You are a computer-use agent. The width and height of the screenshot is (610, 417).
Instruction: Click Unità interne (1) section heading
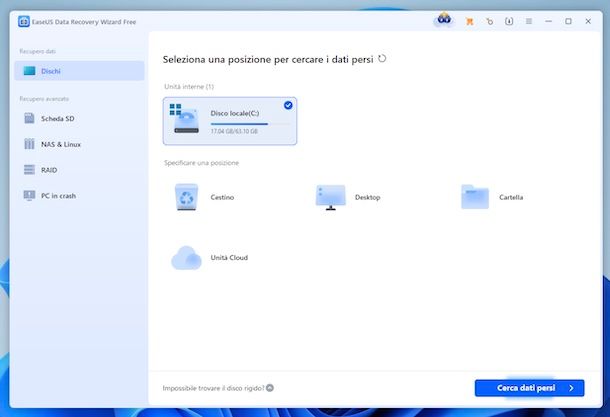tap(189, 86)
